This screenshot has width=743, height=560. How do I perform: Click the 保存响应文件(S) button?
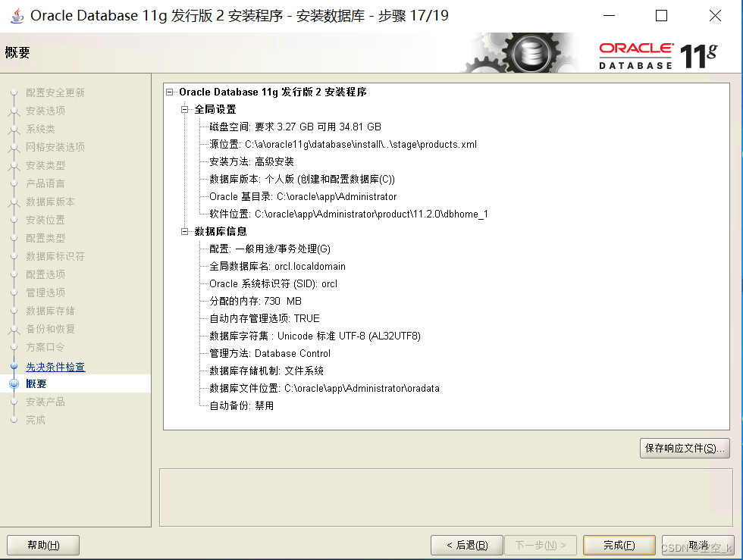coord(684,448)
